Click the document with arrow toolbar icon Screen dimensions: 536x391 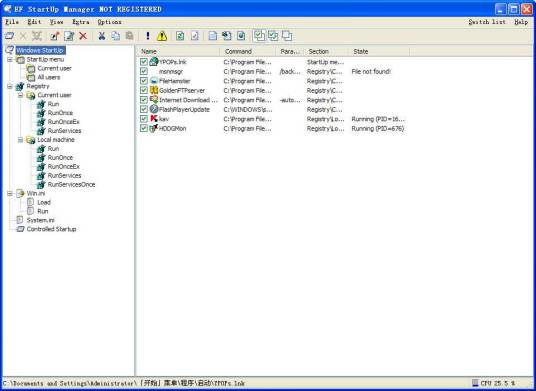[x=227, y=36]
